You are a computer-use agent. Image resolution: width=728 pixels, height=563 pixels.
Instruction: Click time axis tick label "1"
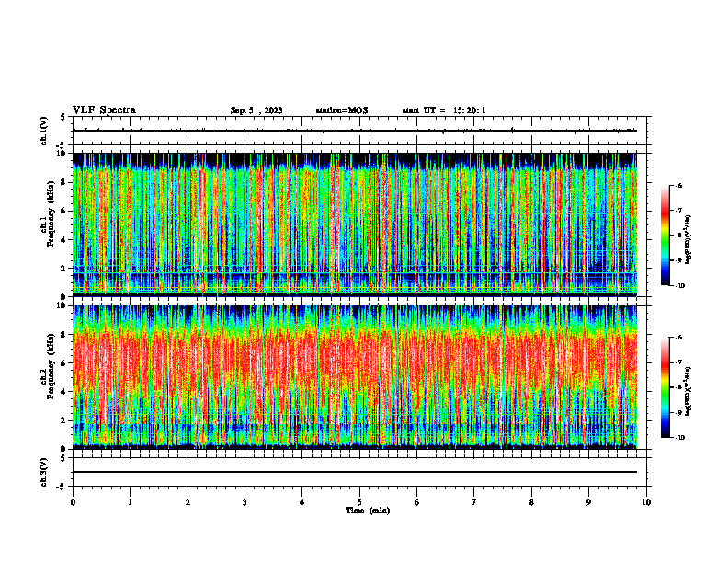[130, 502]
